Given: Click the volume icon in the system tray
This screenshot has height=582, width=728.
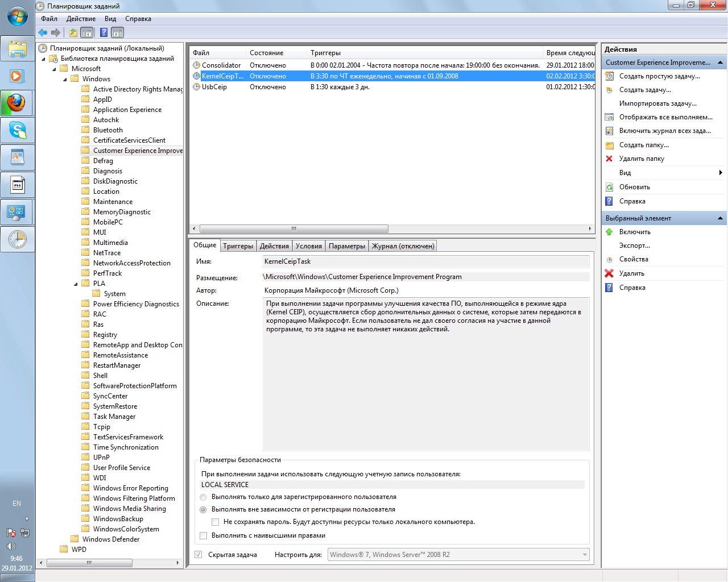Looking at the screenshot, I should point(11,546).
